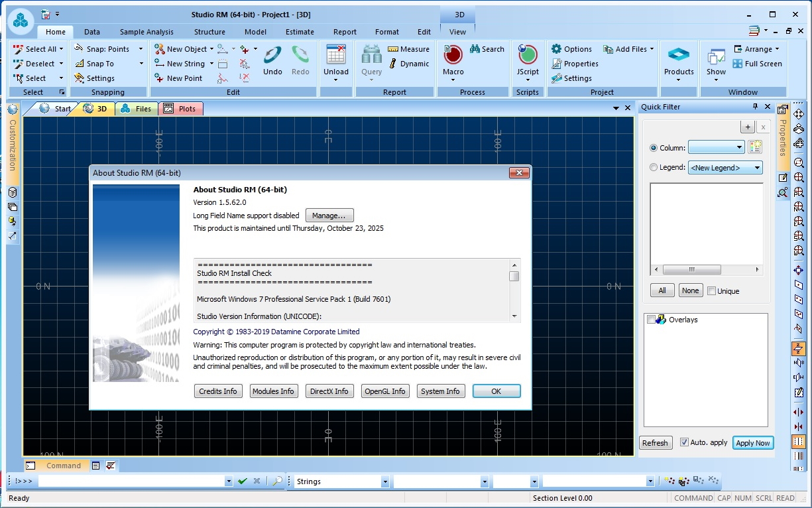Click the Modules Info button
Screen dimensions: 812x508
coord(273,391)
